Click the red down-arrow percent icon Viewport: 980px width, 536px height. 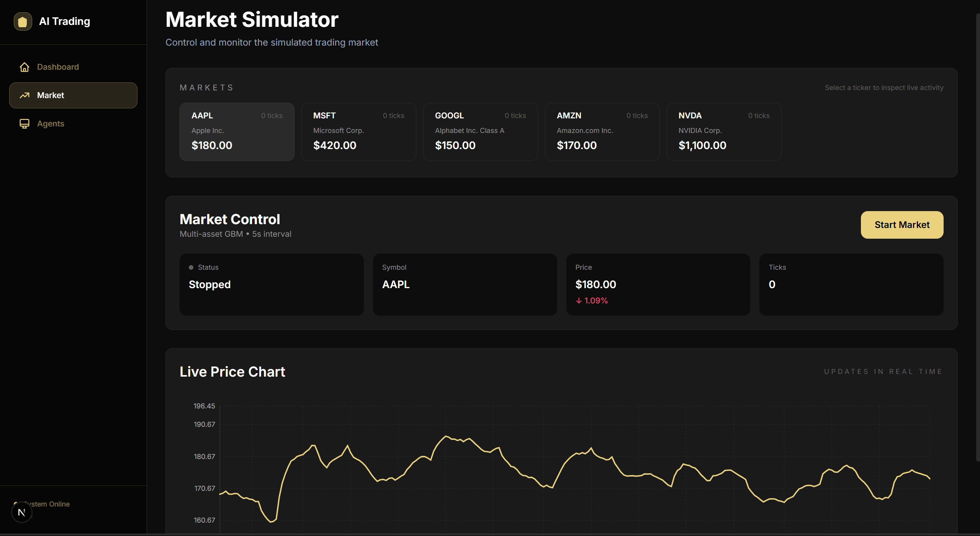[579, 301]
